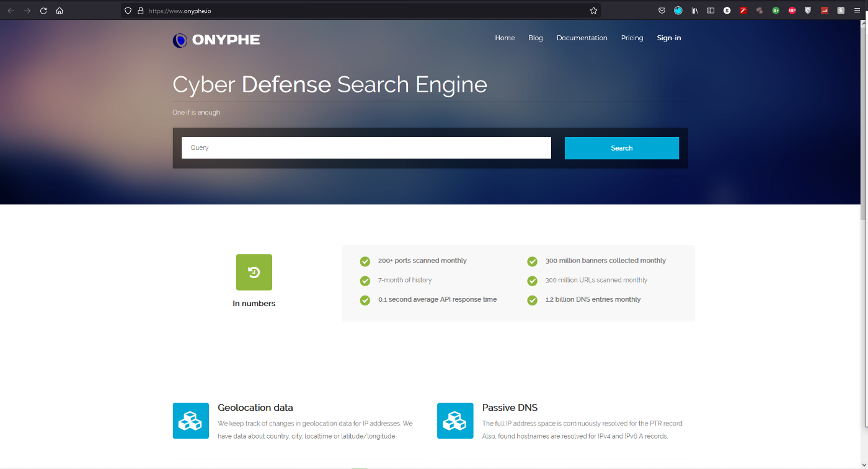Click green checkmark beside '1.2 billion DNS entries'
Image resolution: width=868 pixels, height=469 pixels.
tap(532, 300)
